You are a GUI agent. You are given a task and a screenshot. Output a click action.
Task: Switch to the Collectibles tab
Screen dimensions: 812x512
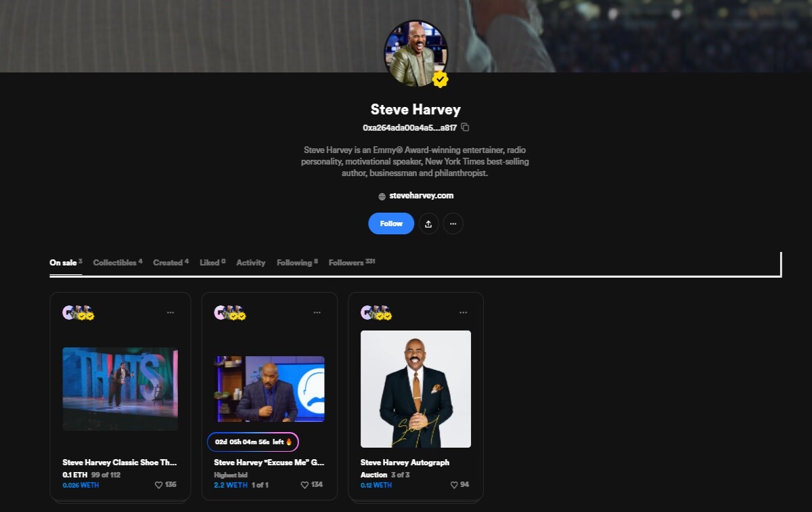pos(118,263)
